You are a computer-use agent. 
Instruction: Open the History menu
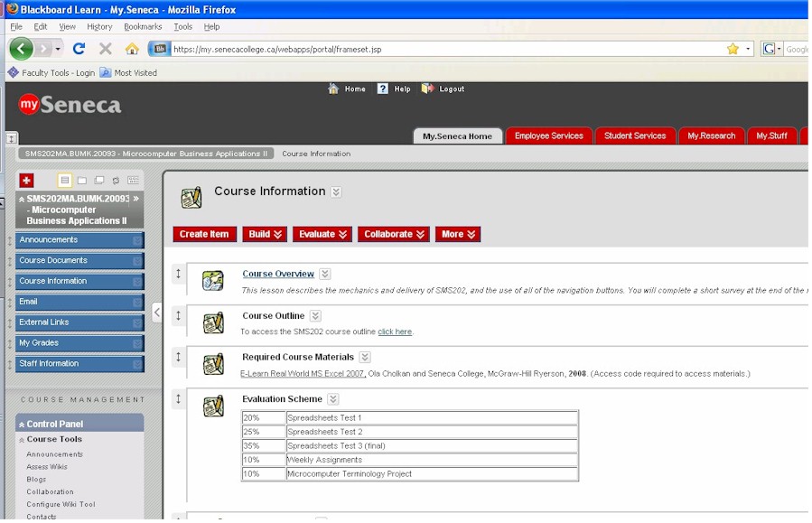99,26
